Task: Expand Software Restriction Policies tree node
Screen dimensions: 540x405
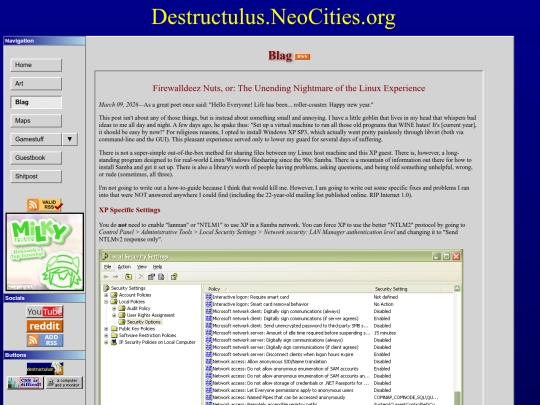Action: click(106, 335)
